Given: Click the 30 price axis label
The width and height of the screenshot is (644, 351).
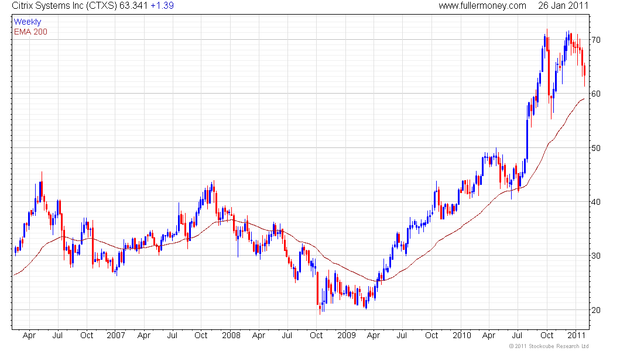Looking at the screenshot, I should click(x=596, y=256).
